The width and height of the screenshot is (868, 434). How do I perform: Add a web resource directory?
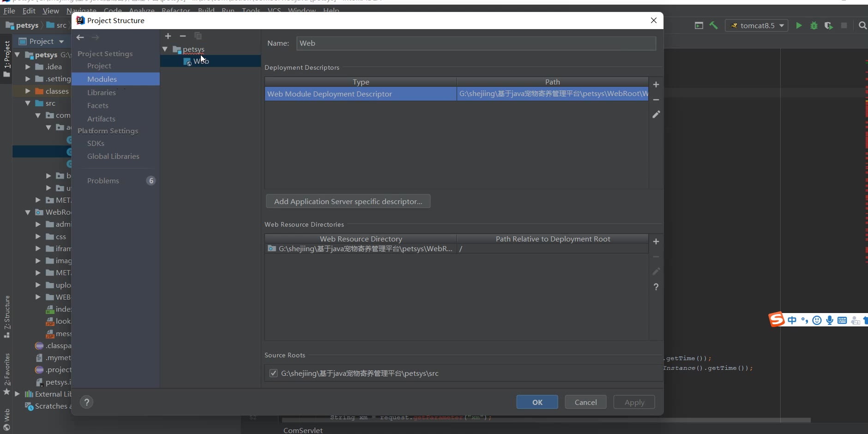(x=656, y=241)
